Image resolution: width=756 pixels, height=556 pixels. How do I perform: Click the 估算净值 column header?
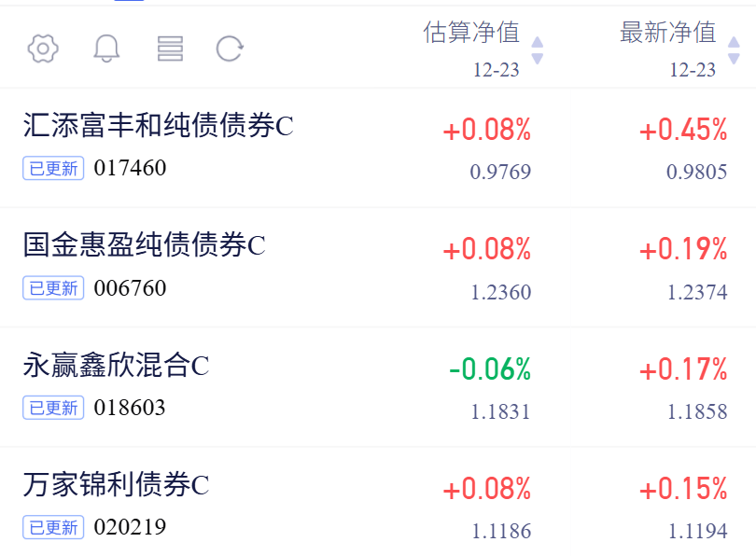click(471, 33)
